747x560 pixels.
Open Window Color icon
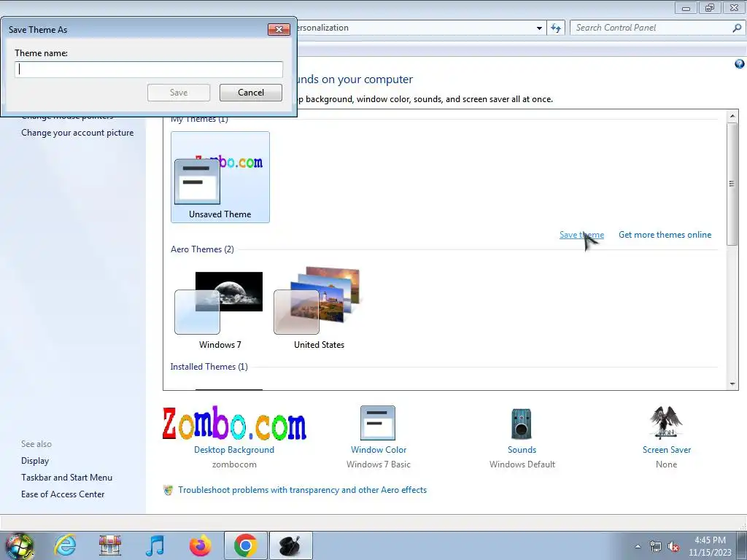coord(378,423)
